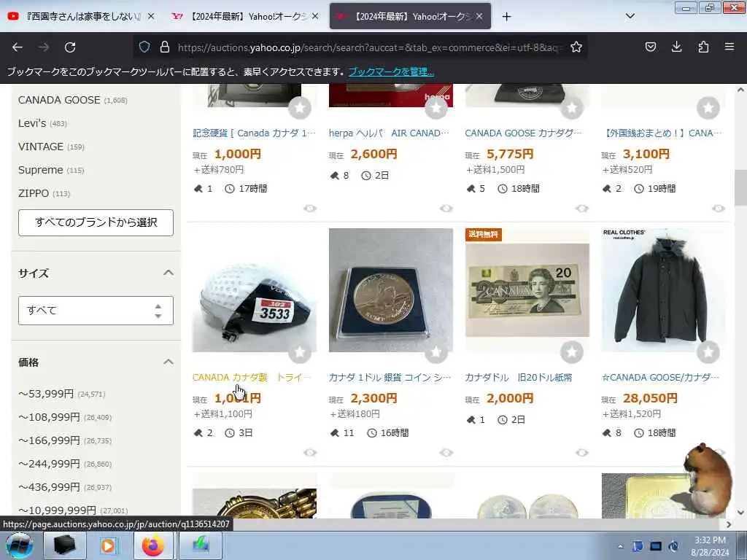The image size is (747, 560).
Task: Filter price up to 436,999円
Action: click(x=49, y=487)
